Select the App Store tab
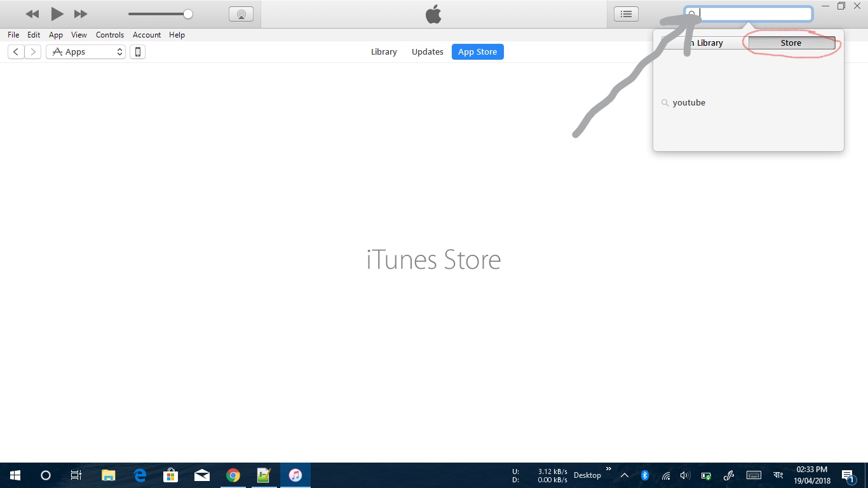Screen dimensions: 868x488 tap(478, 52)
